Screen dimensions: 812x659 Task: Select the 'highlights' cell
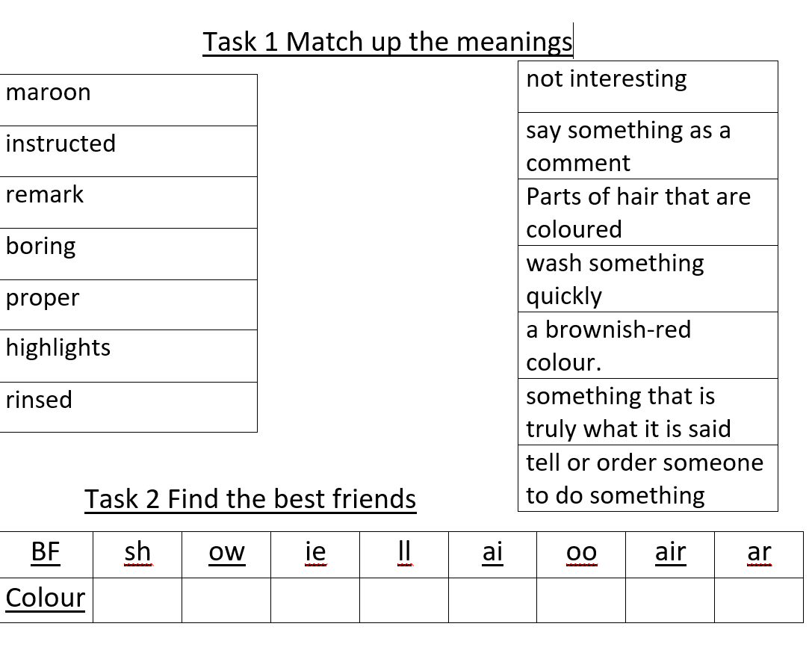point(128,356)
